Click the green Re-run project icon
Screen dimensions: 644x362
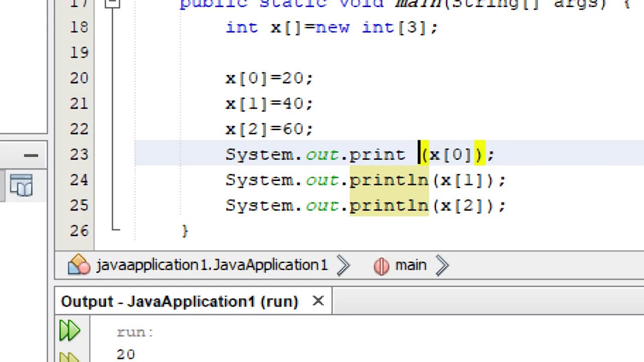(69, 331)
